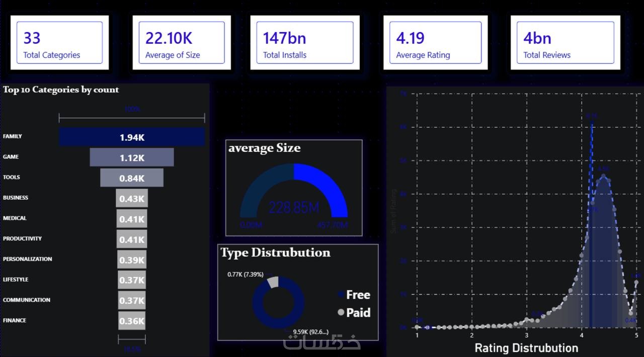The height and width of the screenshot is (357, 644).
Task: Click the COMMUNICATION category label
Action: (x=27, y=300)
